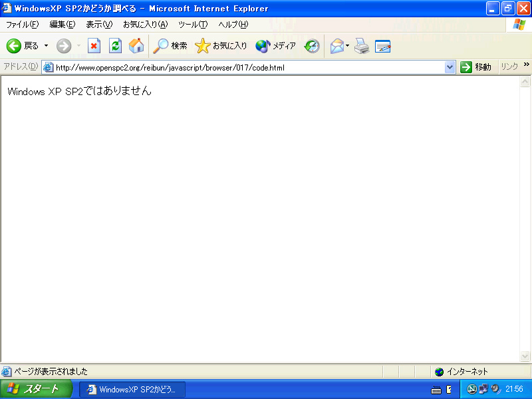Expand the Mail button dropdown arrow
532x399 pixels.
pos(347,46)
